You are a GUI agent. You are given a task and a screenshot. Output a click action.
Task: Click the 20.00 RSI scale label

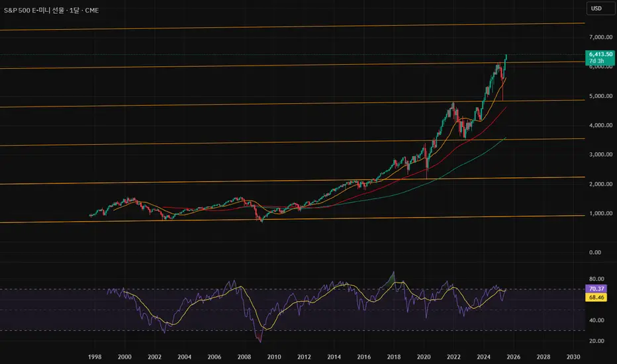tap(596, 341)
